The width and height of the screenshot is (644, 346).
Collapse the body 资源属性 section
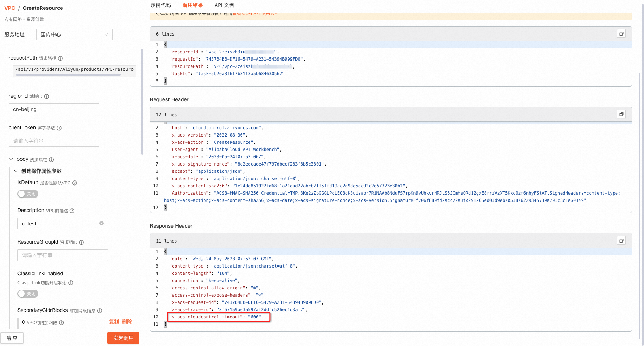[x=11, y=159]
